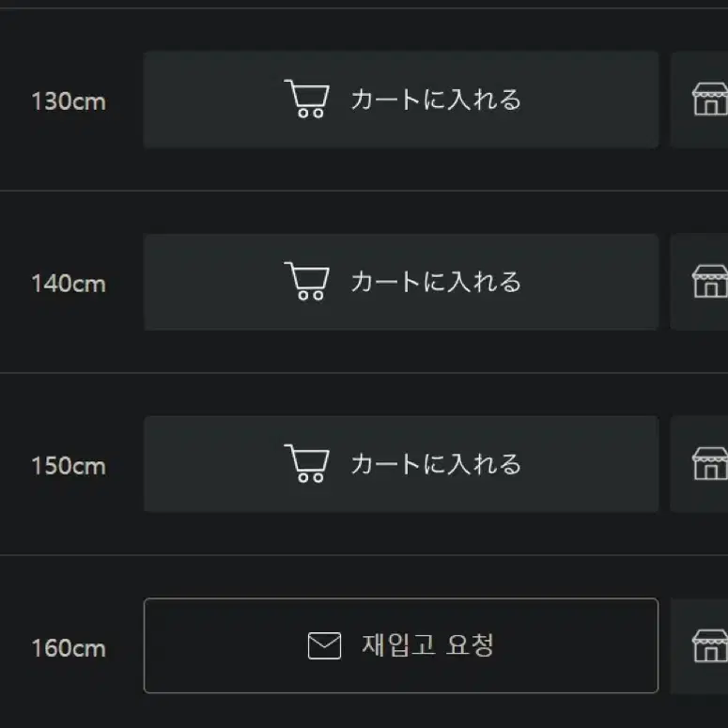Open store availability icon for 150cm
728x728 pixels.
pos(710,463)
